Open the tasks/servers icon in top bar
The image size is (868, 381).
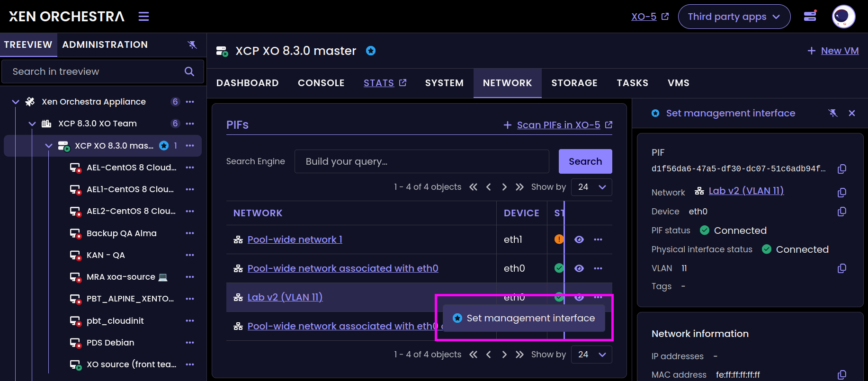[x=810, y=16]
